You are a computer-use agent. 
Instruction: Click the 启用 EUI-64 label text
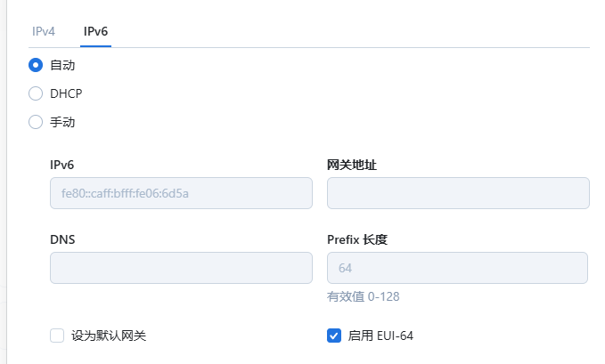tap(380, 336)
